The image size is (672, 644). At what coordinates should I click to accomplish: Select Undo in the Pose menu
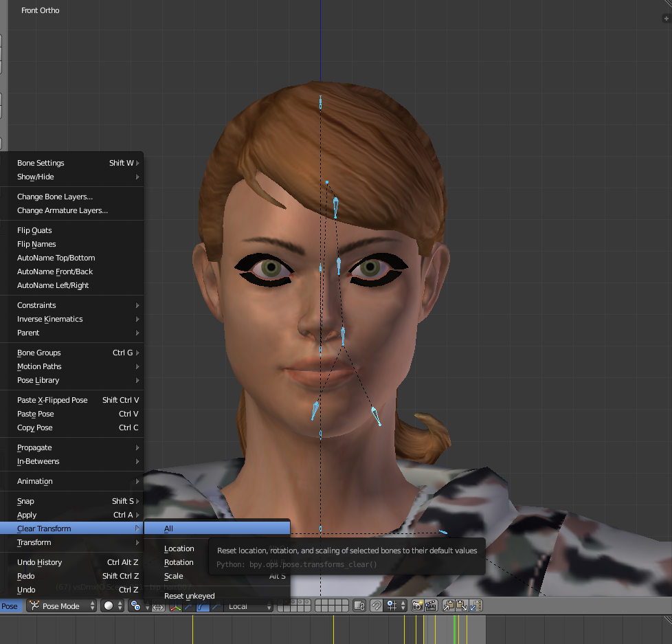coord(71,590)
